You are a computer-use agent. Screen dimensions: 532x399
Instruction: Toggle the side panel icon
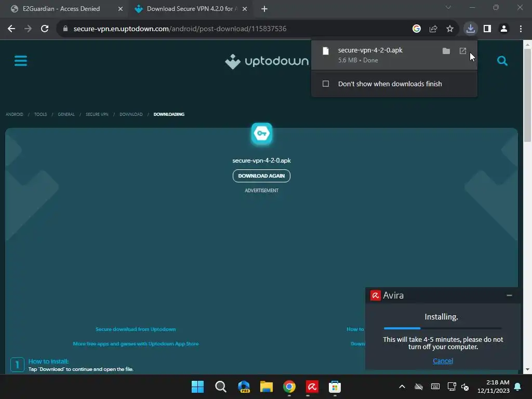[487, 29]
